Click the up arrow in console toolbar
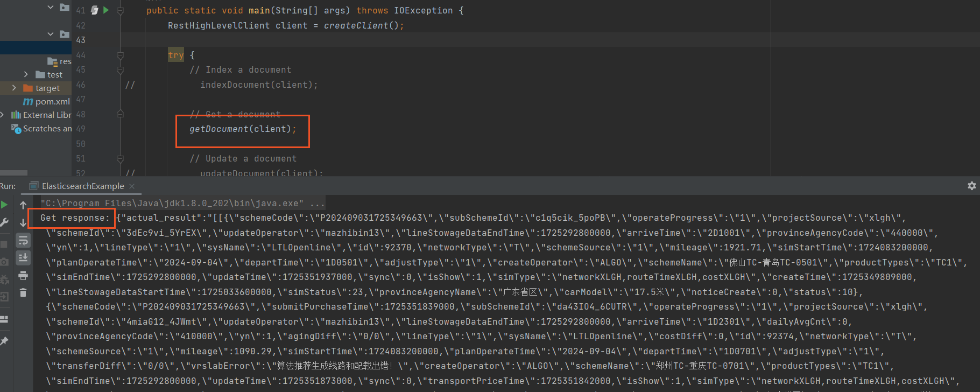This screenshot has height=392, width=980. tap(23, 205)
